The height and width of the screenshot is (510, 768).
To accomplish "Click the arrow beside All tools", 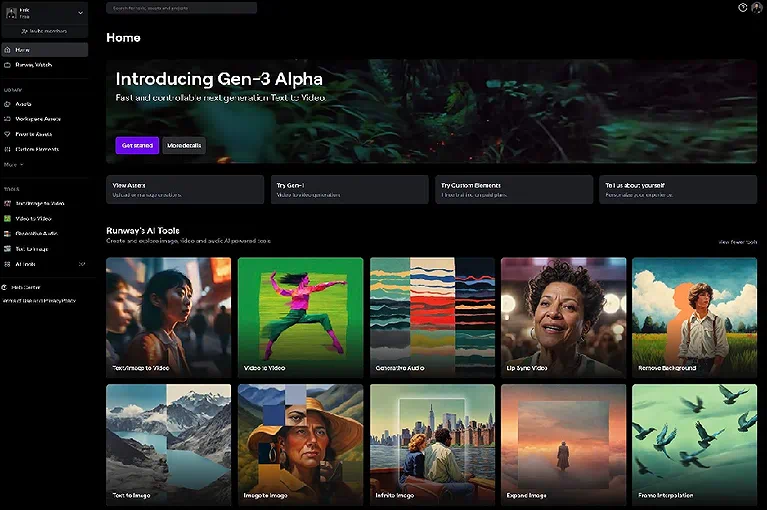I will [82, 264].
